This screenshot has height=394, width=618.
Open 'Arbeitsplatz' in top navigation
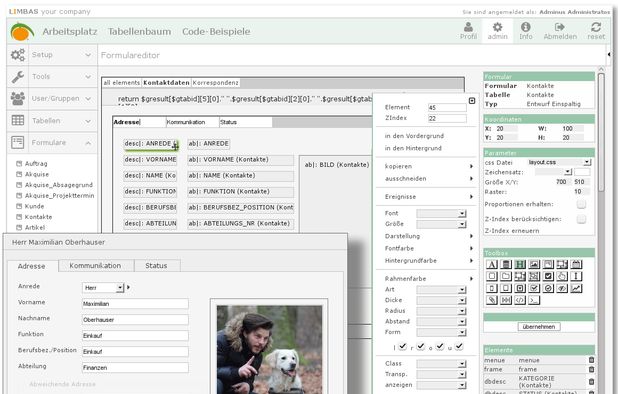point(70,32)
